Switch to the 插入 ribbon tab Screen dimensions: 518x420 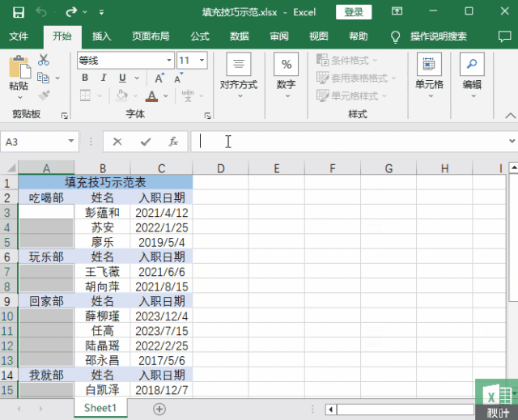tap(101, 36)
